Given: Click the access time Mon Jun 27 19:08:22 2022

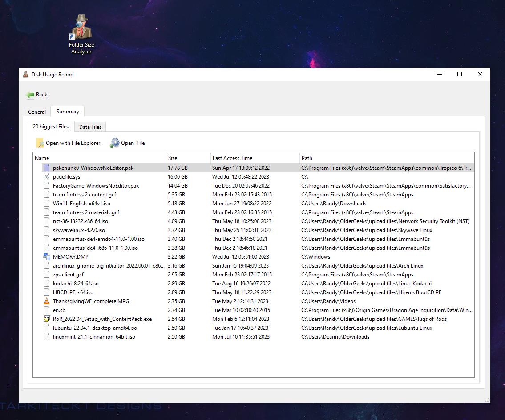Looking at the screenshot, I should pos(242,203).
